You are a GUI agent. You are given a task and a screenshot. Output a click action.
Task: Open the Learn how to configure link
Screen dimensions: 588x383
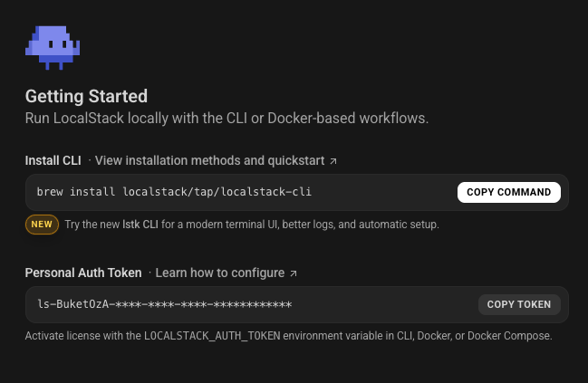[x=227, y=273]
